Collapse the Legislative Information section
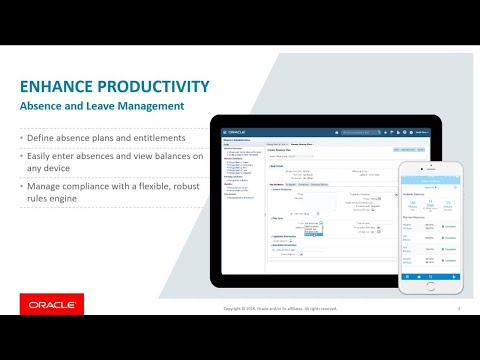 pyautogui.click(x=272, y=236)
